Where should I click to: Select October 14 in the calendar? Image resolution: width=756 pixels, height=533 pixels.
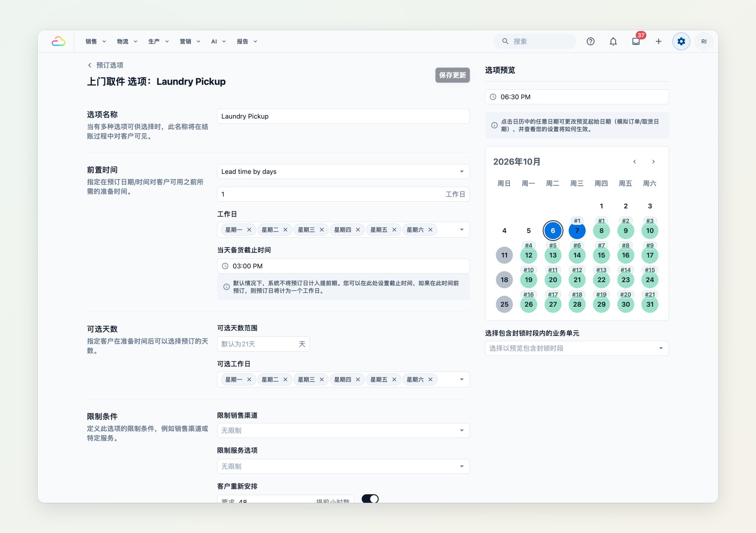pyautogui.click(x=577, y=255)
